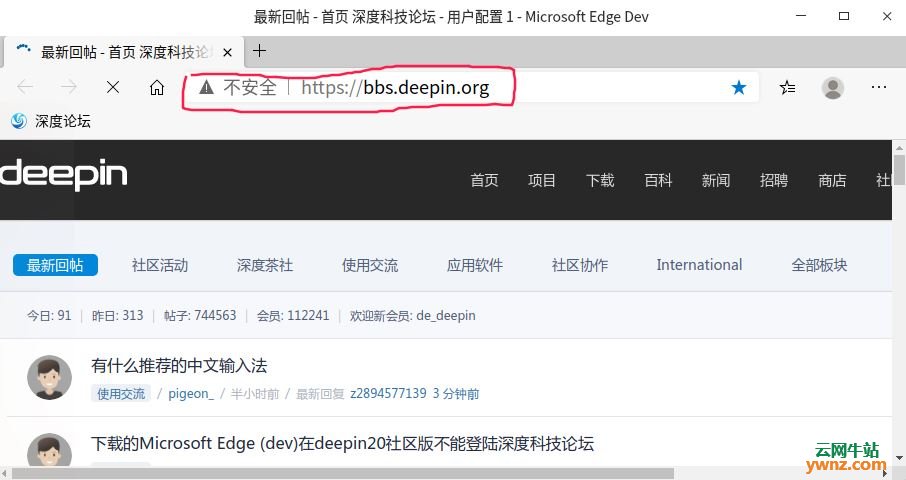Viewport: 906px width, 480px height.
Task: Click the deepin logo
Action: pyautogui.click(x=64, y=174)
